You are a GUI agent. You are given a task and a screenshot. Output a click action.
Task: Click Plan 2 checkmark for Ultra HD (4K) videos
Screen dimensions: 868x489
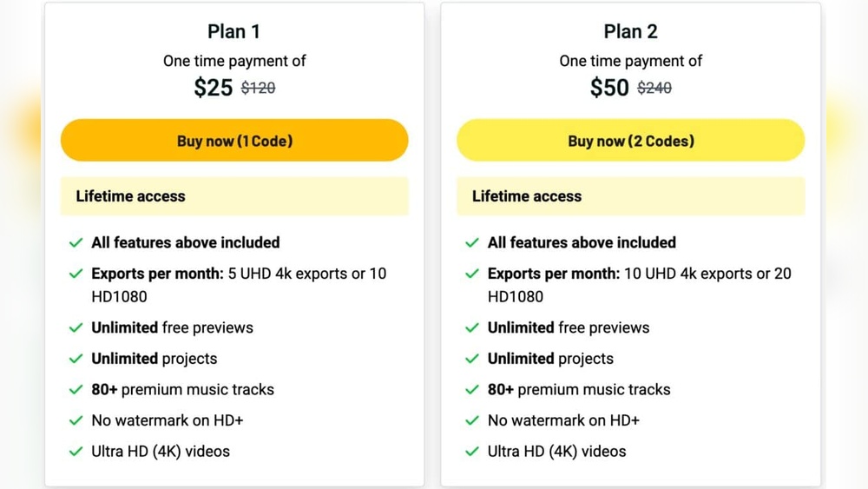pos(472,452)
